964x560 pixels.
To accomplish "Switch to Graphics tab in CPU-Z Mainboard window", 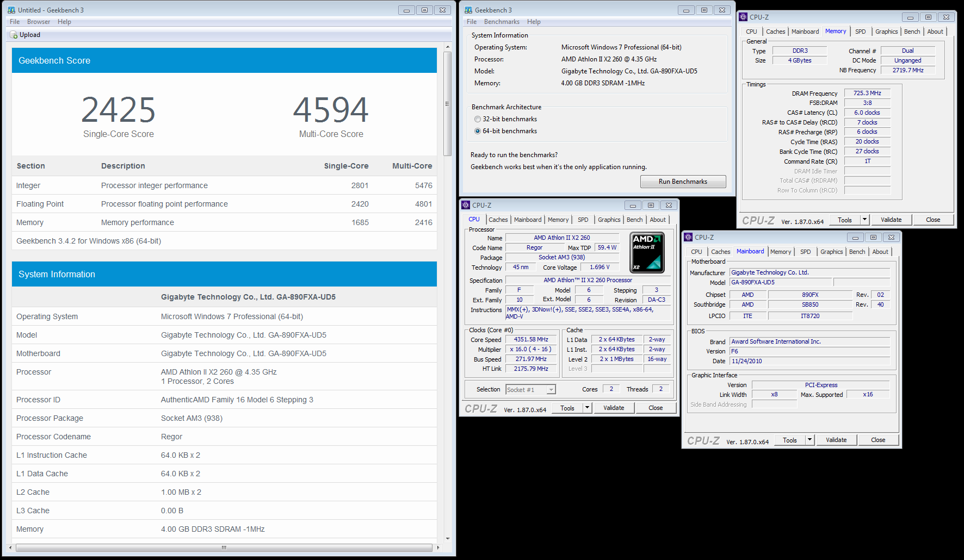I will point(831,252).
